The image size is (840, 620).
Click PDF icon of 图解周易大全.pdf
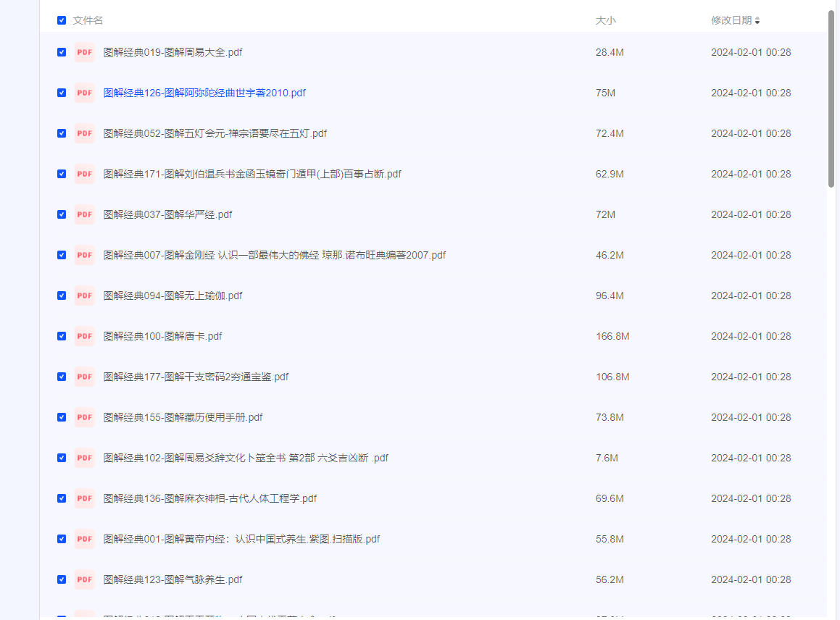coord(85,52)
